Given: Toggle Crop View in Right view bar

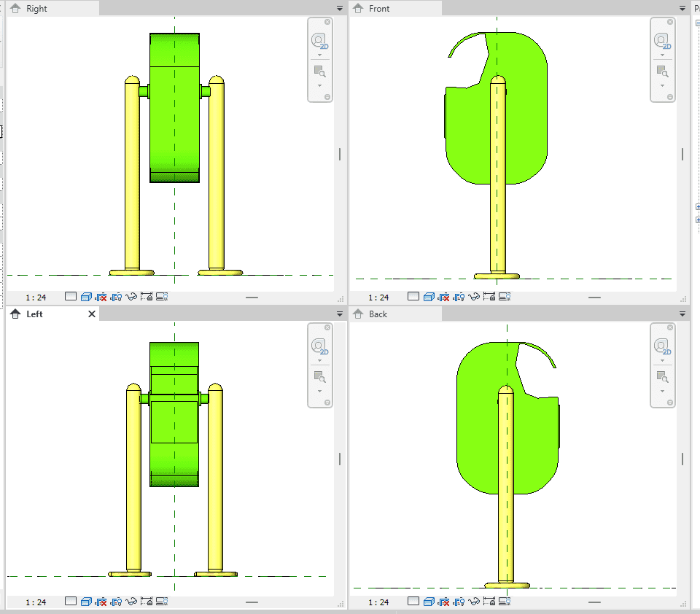Looking at the screenshot, I should pos(101,297).
